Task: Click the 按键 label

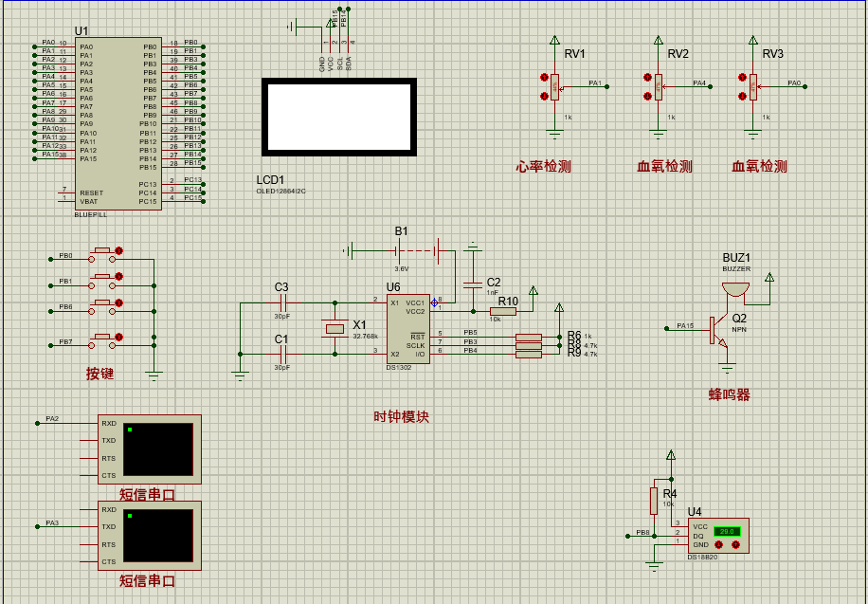Action: (99, 374)
